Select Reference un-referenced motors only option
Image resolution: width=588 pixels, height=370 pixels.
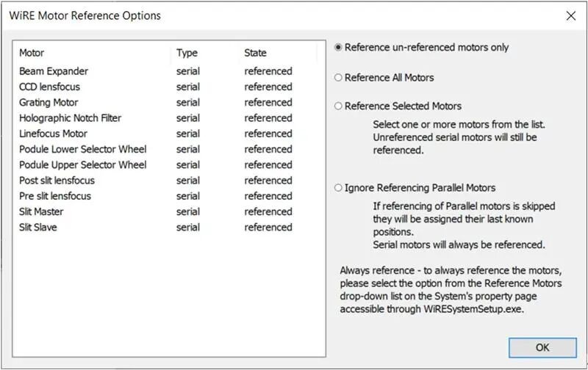pos(339,48)
